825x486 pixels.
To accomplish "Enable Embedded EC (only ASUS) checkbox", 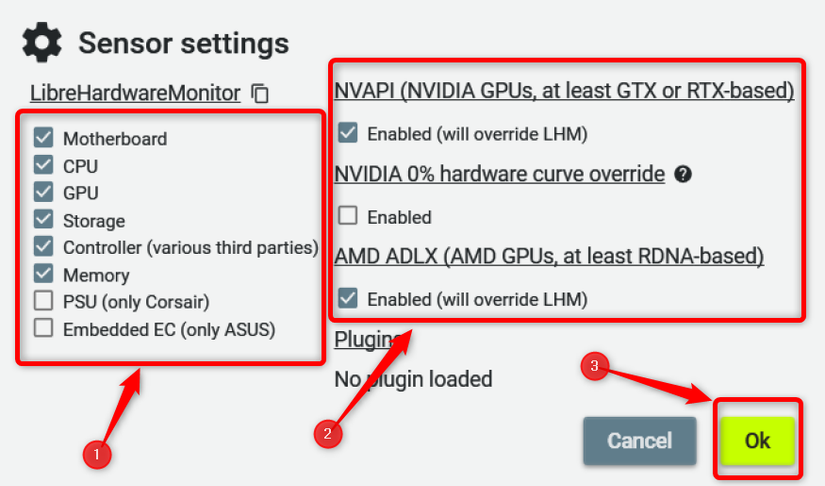I will pyautogui.click(x=44, y=327).
